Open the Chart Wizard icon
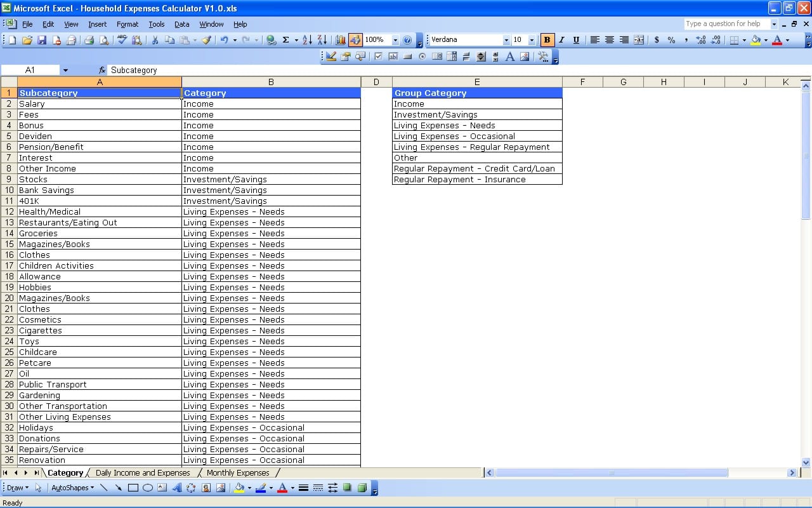This screenshot has width=812, height=508. coord(341,39)
